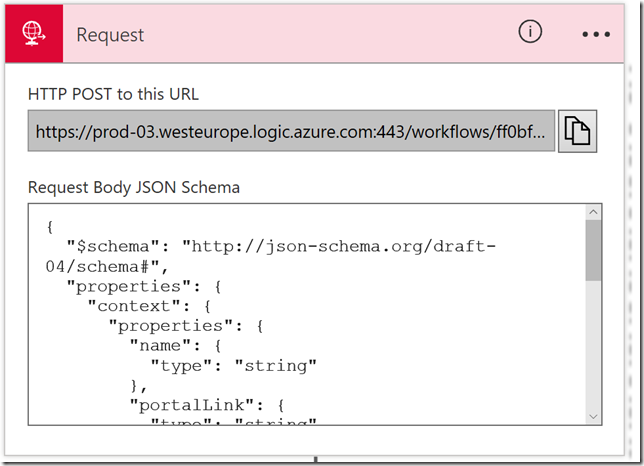
Task: Click inside the Request Body JSON Schema editor
Action: click(307, 314)
